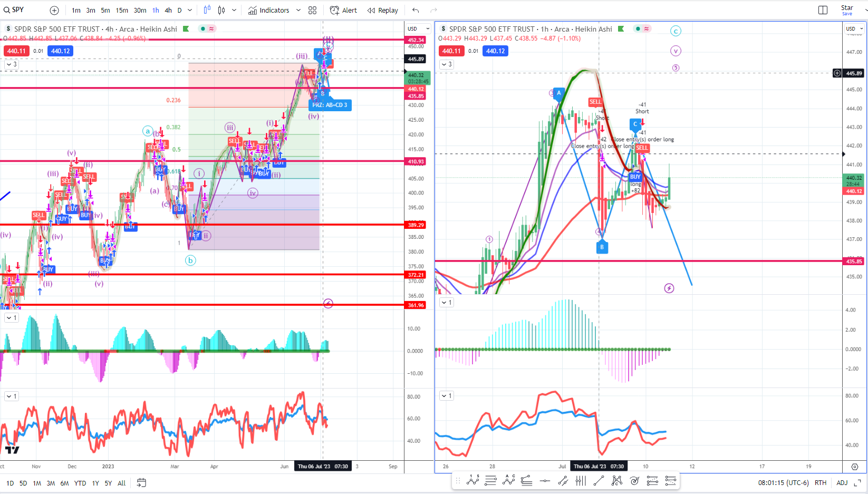Screen dimensions: 868x494
Task: Select the 1M date range
Action: (37, 483)
